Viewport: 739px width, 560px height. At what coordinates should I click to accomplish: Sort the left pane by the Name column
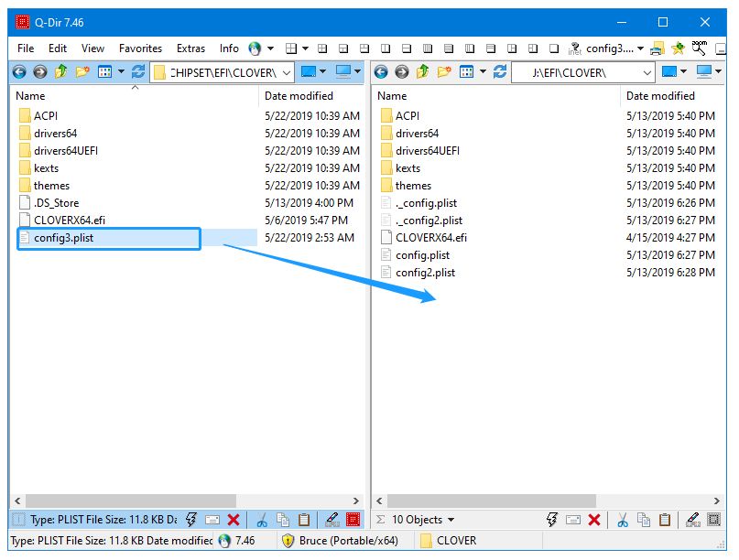(30, 96)
